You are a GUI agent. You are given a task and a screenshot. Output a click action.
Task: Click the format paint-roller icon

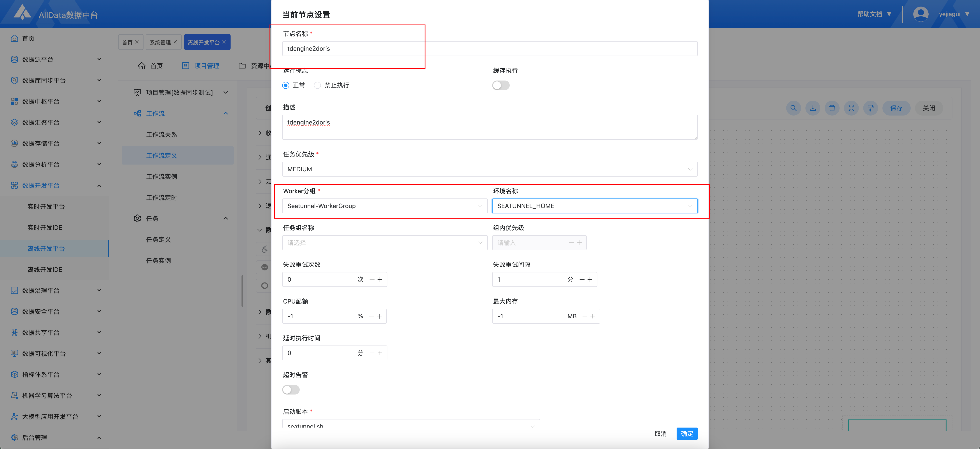coord(870,108)
